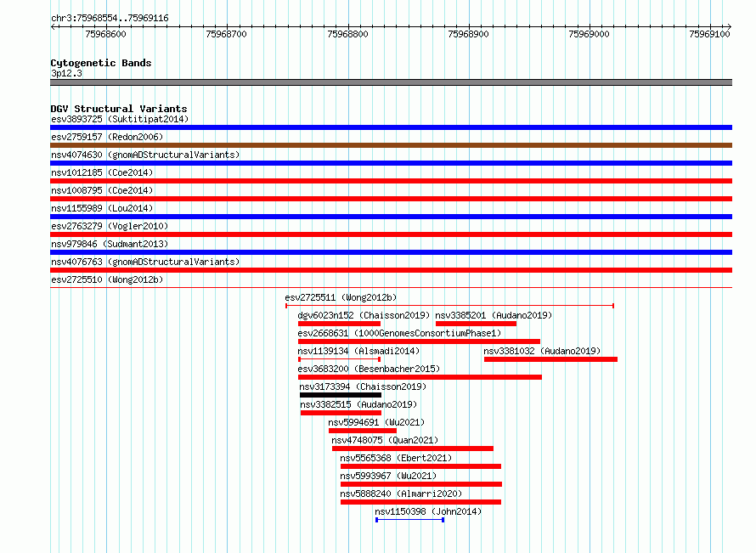Select the nsv3385201 (Audano2019) label
Screen dimensions: 756x553
pos(494,315)
